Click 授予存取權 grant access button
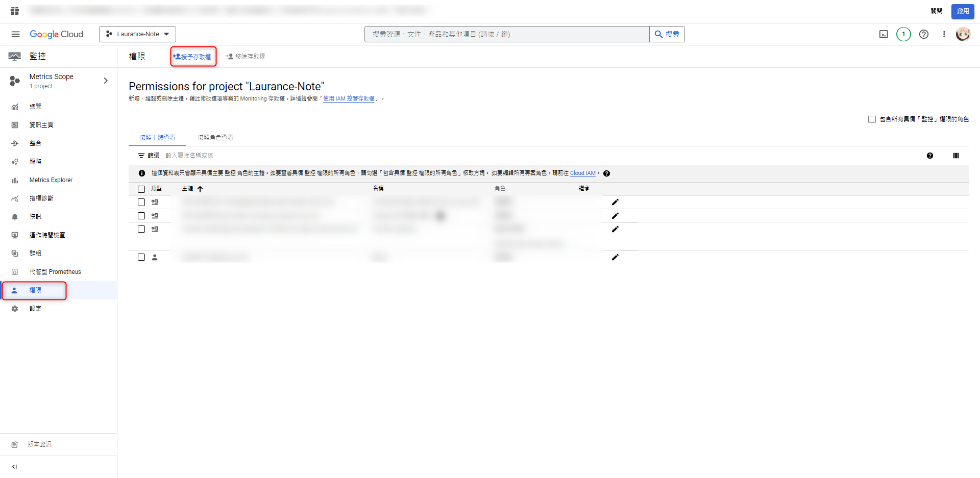Image resolution: width=980 pixels, height=478 pixels. click(192, 57)
